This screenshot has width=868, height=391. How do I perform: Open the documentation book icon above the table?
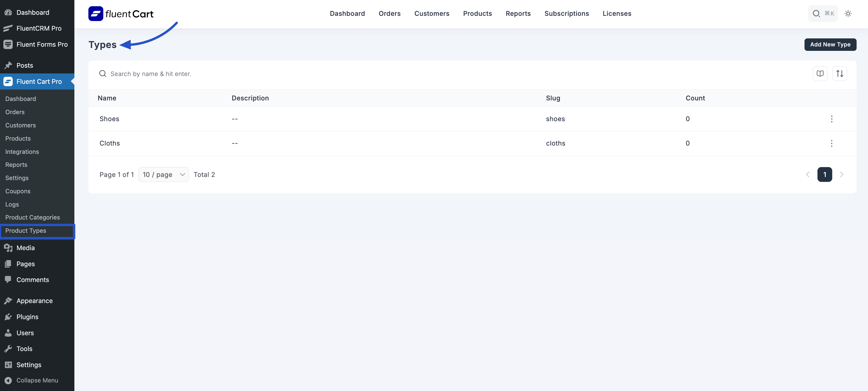coord(820,73)
